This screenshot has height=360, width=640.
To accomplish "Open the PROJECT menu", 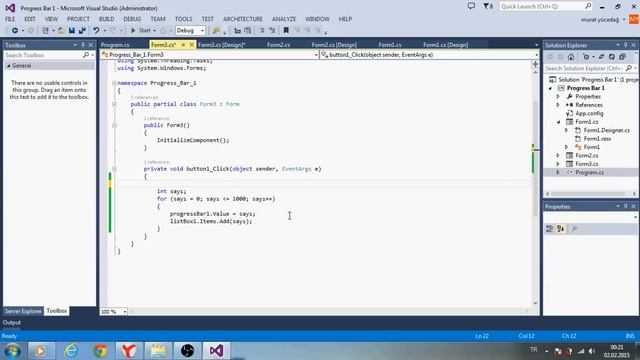I will [78, 19].
